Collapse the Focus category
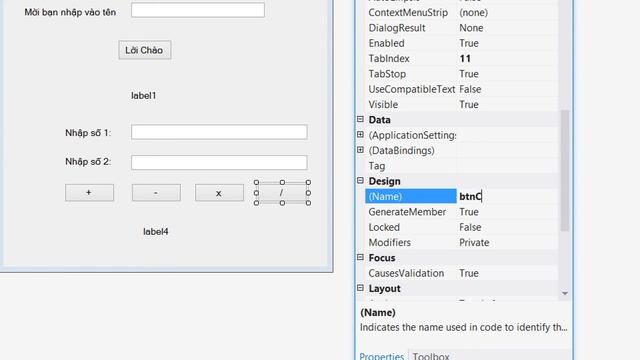 tap(360, 257)
